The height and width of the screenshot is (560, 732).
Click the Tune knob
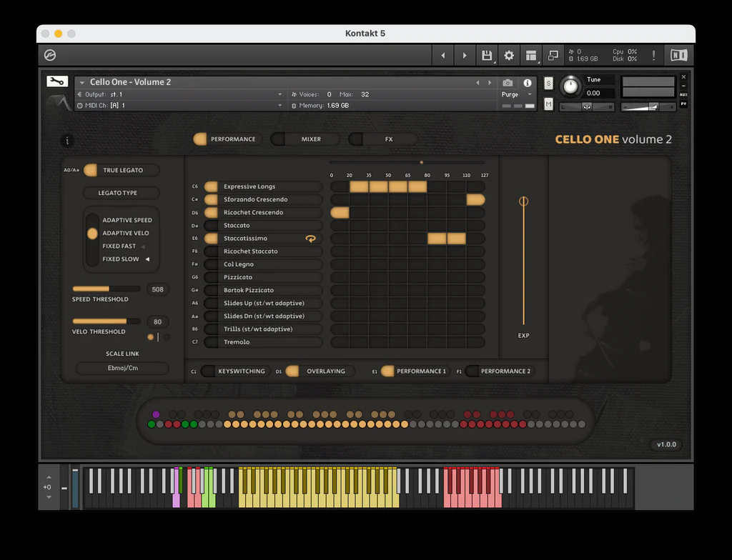tap(570, 86)
